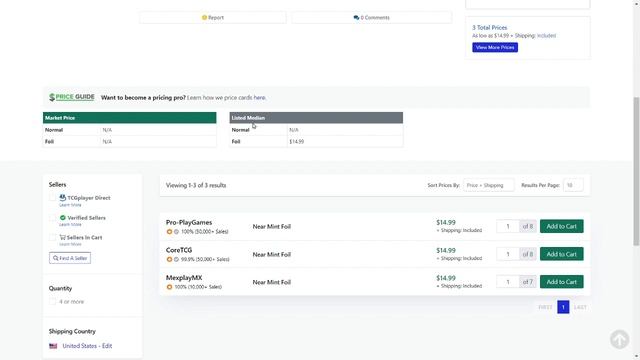Click the Comments speech bubble icon
640x360 pixels.
pos(356,18)
